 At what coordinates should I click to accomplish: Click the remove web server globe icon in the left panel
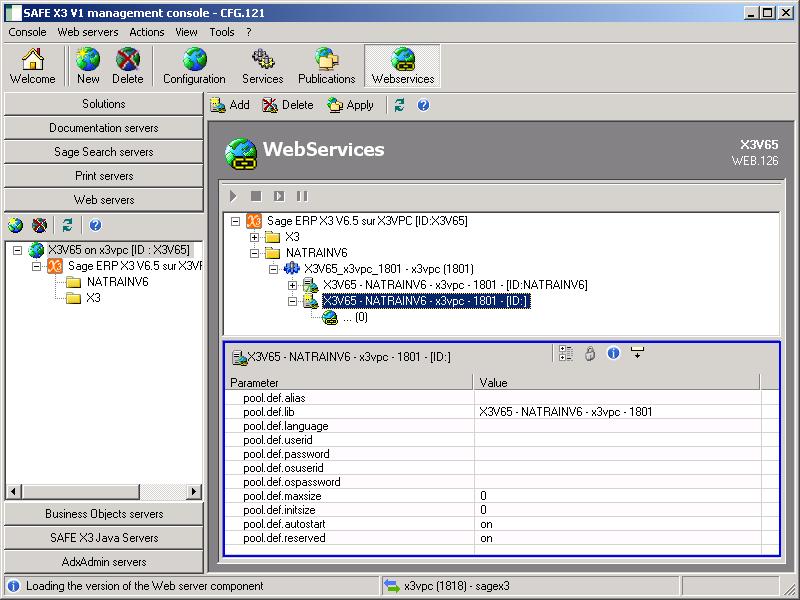(39, 225)
